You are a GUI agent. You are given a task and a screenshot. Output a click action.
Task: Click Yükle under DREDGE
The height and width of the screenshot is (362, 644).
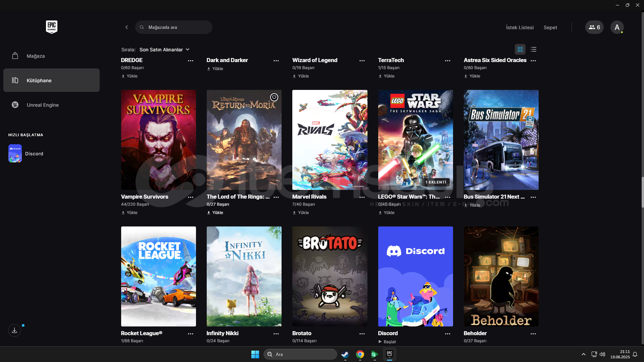[130, 76]
